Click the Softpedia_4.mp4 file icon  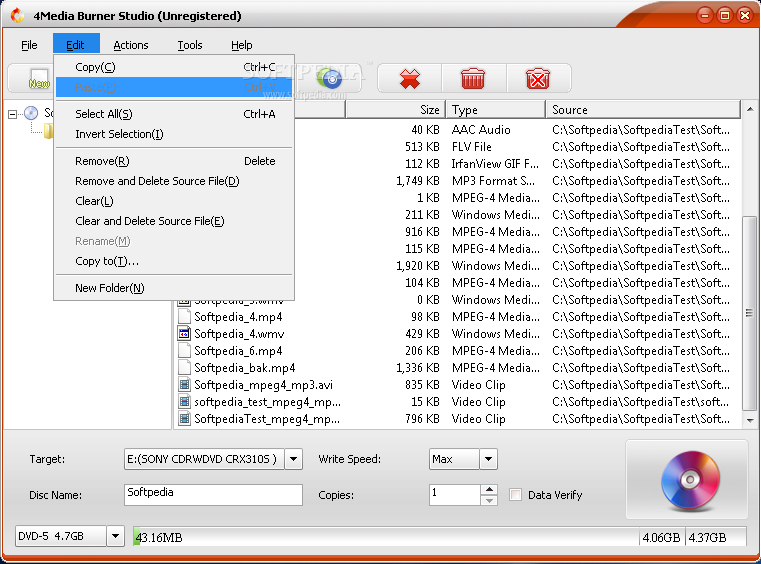tap(184, 316)
